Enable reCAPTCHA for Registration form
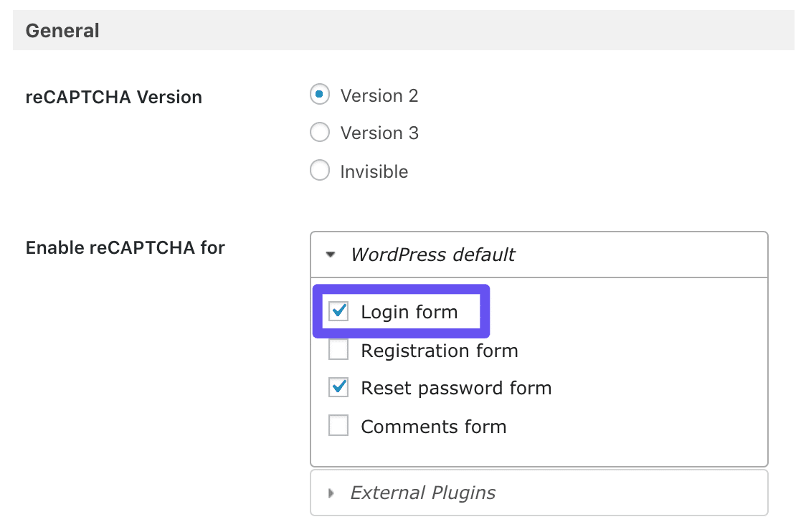The width and height of the screenshot is (806, 532). pyautogui.click(x=338, y=349)
